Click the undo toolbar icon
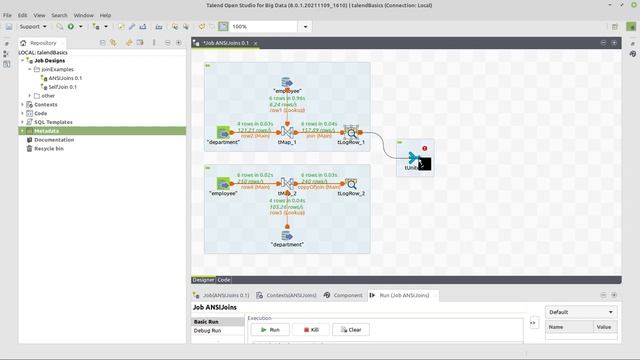 coord(202,27)
